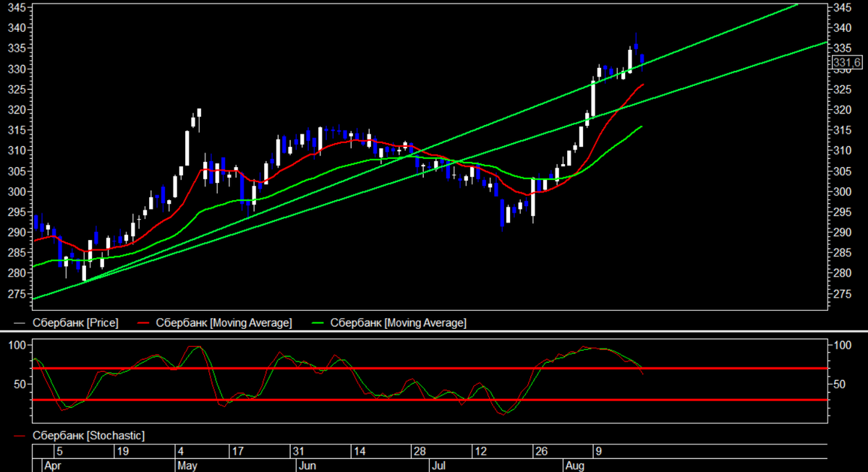Click the red line swatch before Stochastic legend

pos(21,437)
